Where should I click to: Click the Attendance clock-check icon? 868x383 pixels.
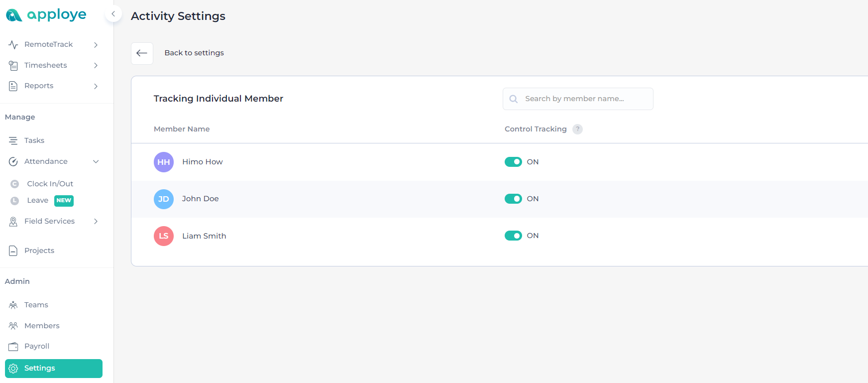[13, 161]
